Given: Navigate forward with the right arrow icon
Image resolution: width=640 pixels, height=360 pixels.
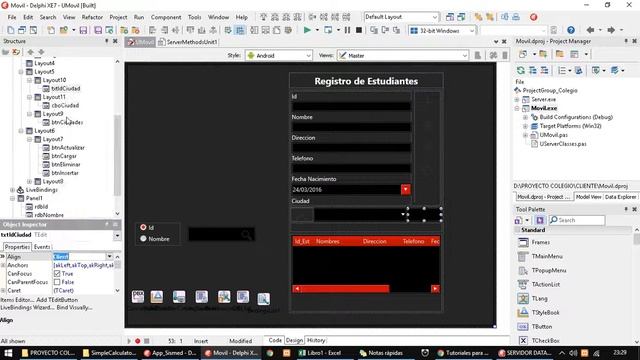Looking at the screenshot, I should click(611, 30).
